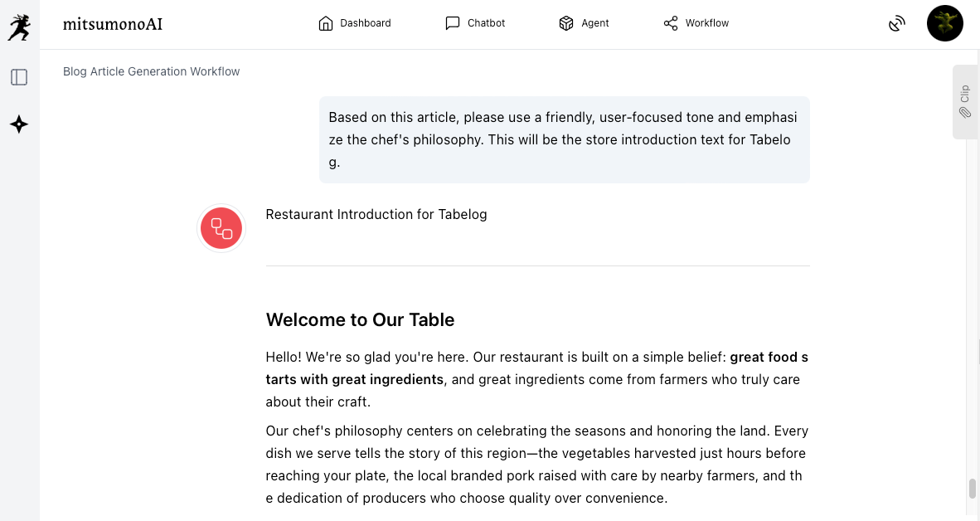The width and height of the screenshot is (980, 521).
Task: Click the chef's philosophy paragraph
Action: tap(536, 465)
